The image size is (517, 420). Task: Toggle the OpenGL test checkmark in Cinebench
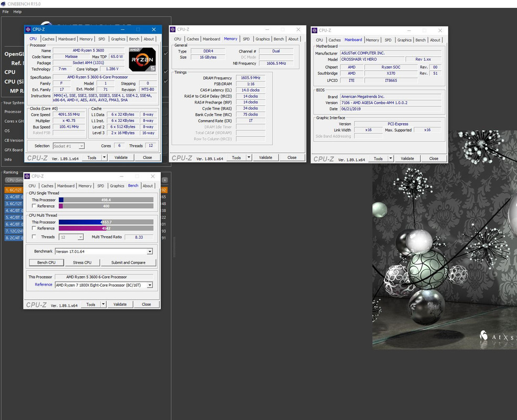(x=166, y=54)
